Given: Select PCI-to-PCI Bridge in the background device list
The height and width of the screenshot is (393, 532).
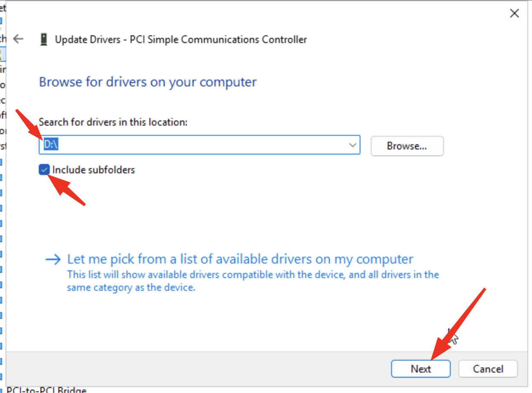Looking at the screenshot, I should [x=47, y=390].
